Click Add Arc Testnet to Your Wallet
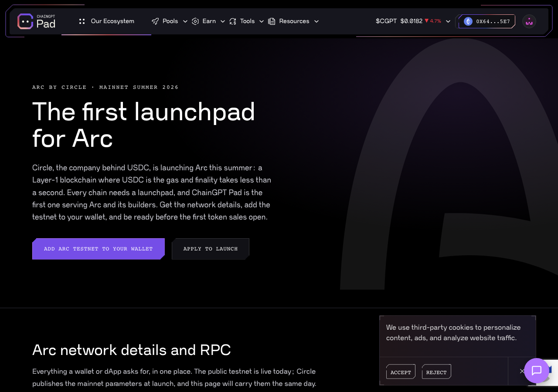 99,249
